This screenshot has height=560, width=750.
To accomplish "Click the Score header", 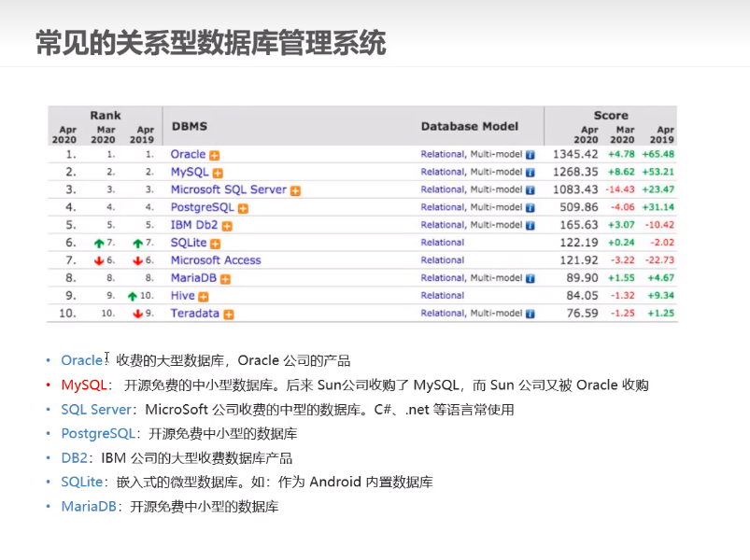I will [611, 116].
